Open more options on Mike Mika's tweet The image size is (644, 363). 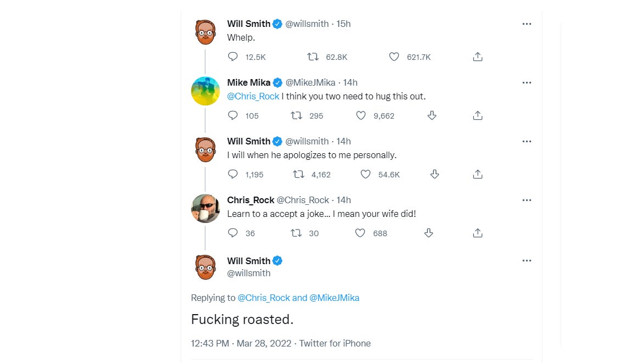pos(527,83)
